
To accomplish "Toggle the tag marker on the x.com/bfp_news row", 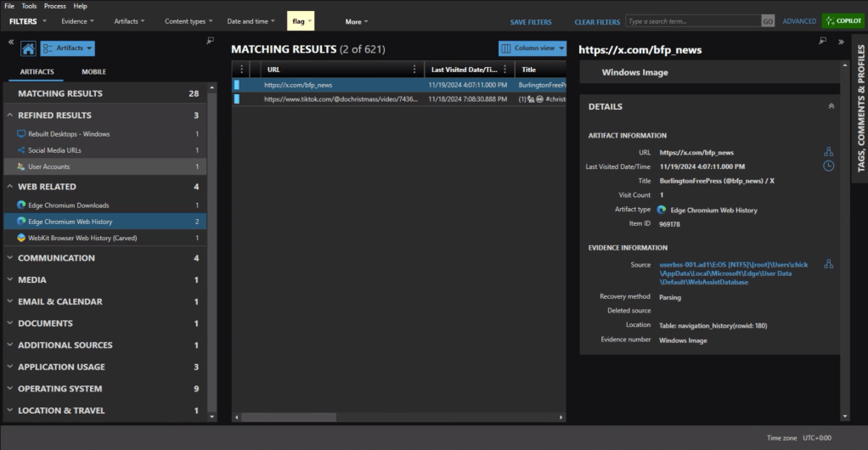I will click(237, 85).
